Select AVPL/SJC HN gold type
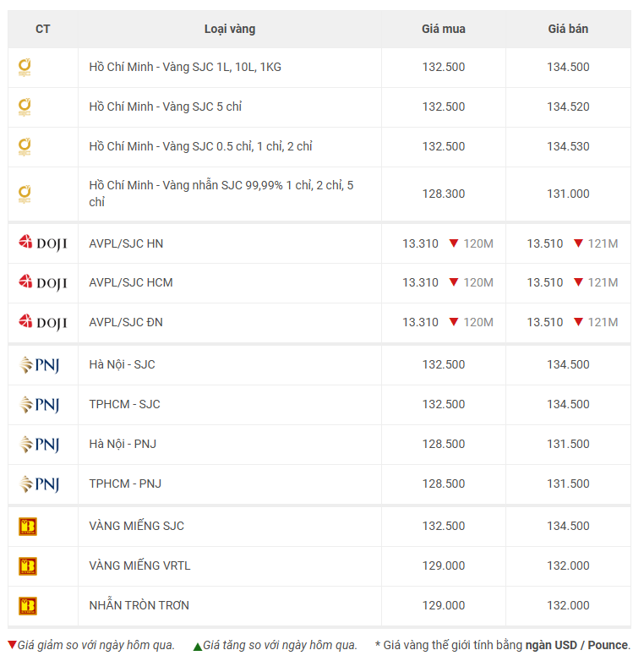Image resolution: width=644 pixels, height=661 pixels. (x=126, y=243)
